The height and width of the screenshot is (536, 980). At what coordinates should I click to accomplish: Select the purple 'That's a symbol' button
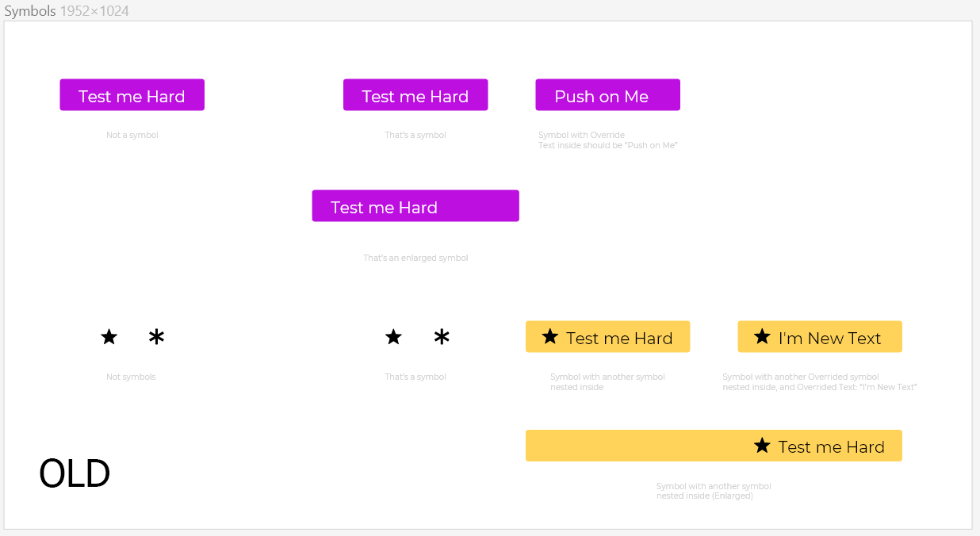pos(415,94)
